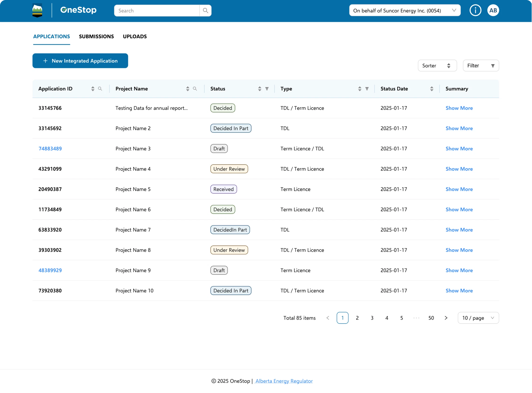Screen dimensions: 532x393
Task: Click Received status tag for Project Name 5
Action: click(x=224, y=189)
